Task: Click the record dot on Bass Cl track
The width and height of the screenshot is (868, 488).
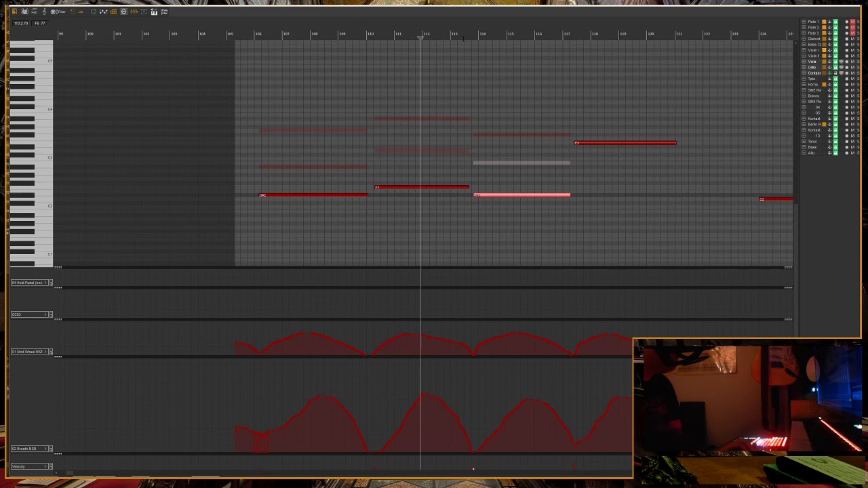Action: (847, 45)
